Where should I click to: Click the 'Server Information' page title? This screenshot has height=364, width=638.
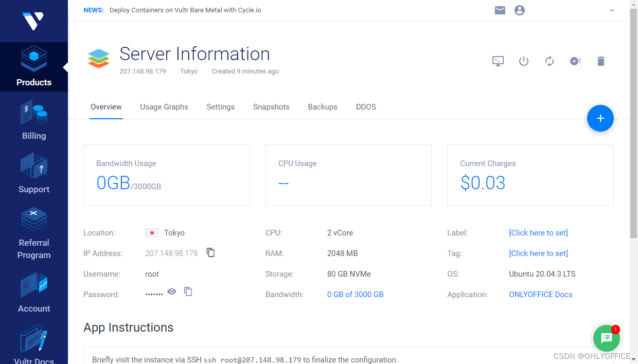click(194, 54)
